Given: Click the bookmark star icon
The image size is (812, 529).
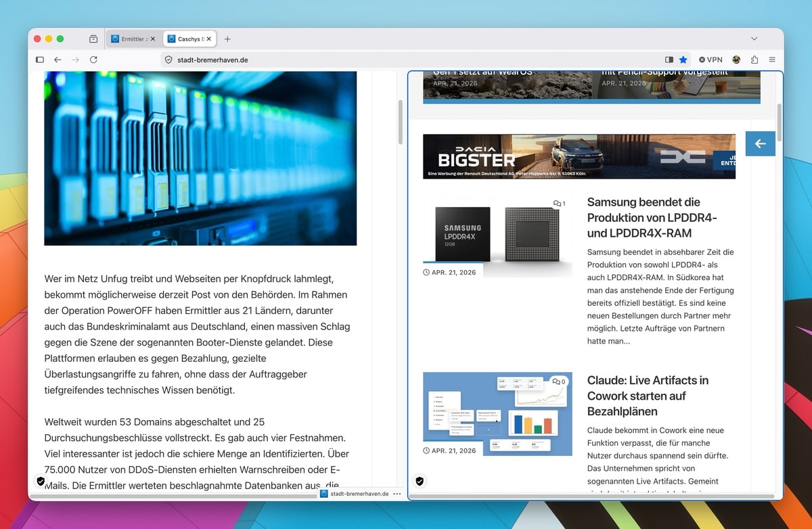Looking at the screenshot, I should (683, 60).
